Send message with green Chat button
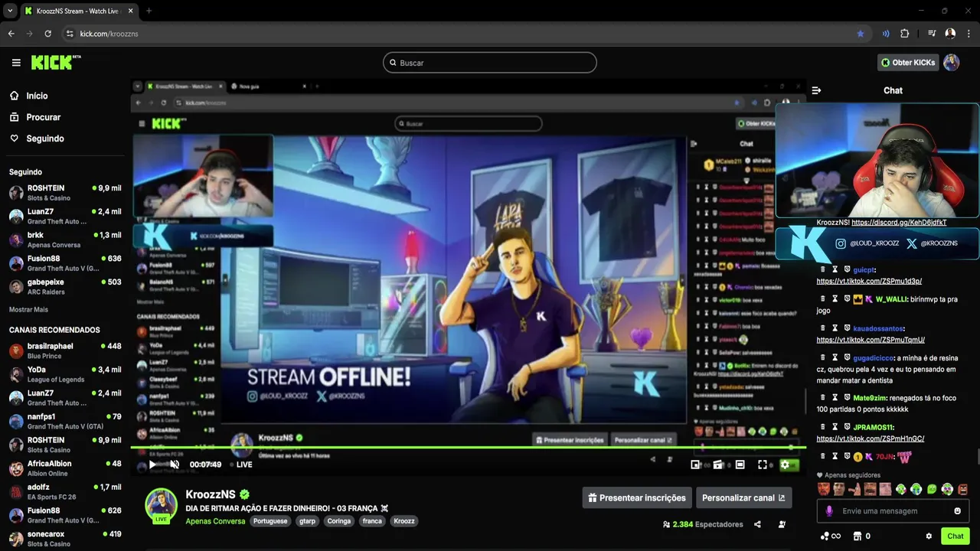This screenshot has height=551, width=980. pos(955,536)
